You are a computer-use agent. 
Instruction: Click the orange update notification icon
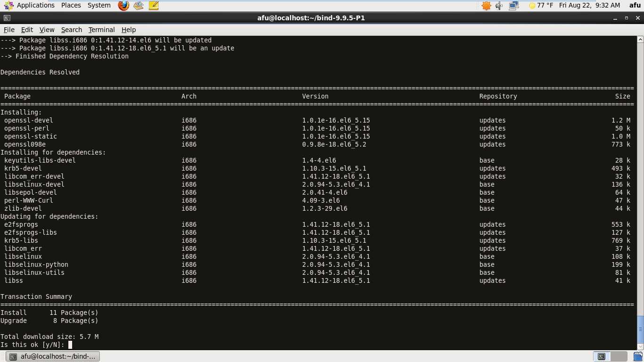tap(487, 6)
